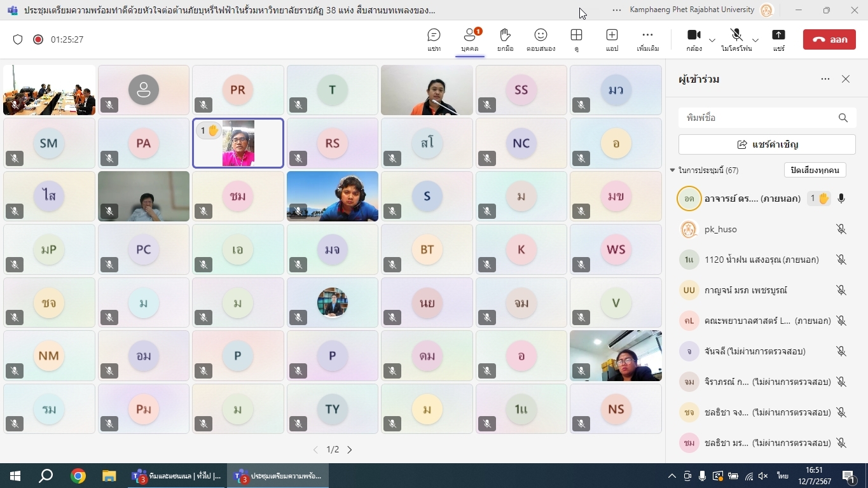Close the participants panel
The width and height of the screenshot is (868, 488).
[x=846, y=79]
